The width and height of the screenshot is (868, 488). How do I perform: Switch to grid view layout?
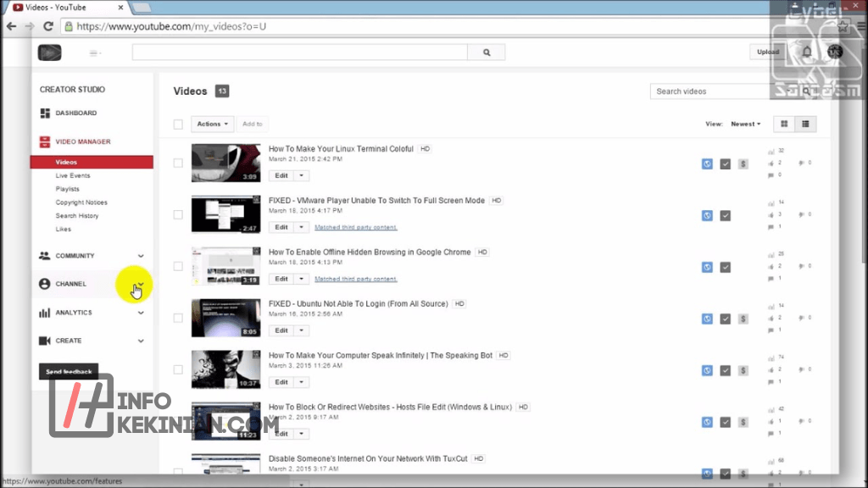[x=784, y=124]
